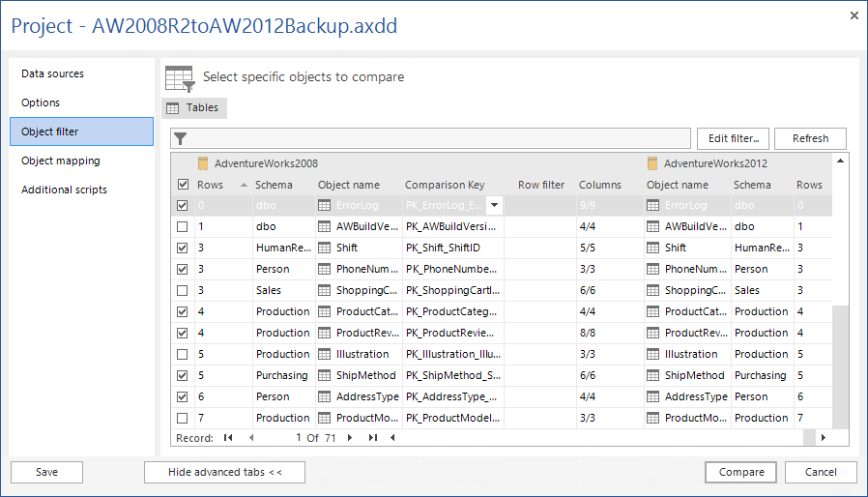The height and width of the screenshot is (497, 868).
Task: Click the Save button
Action: 46,472
